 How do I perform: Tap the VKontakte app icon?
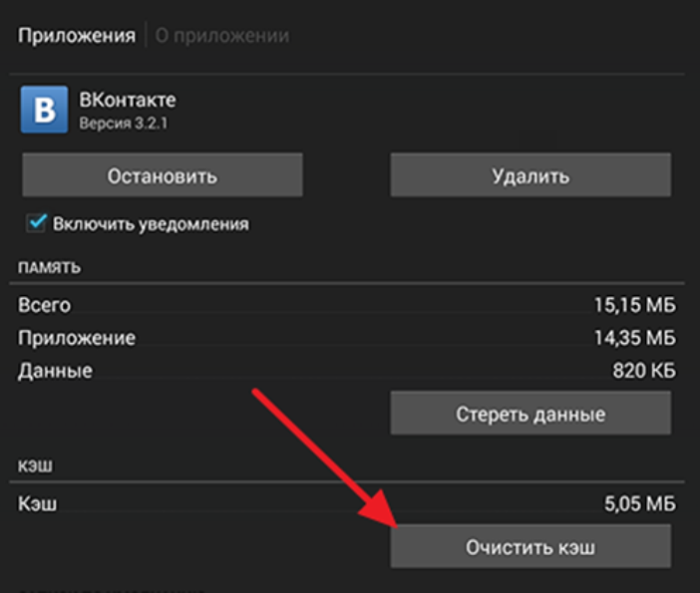44,109
